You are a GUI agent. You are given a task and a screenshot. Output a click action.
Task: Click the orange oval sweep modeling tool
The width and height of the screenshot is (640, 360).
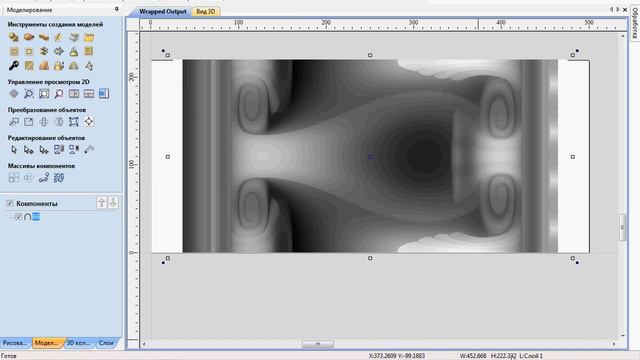29,37
